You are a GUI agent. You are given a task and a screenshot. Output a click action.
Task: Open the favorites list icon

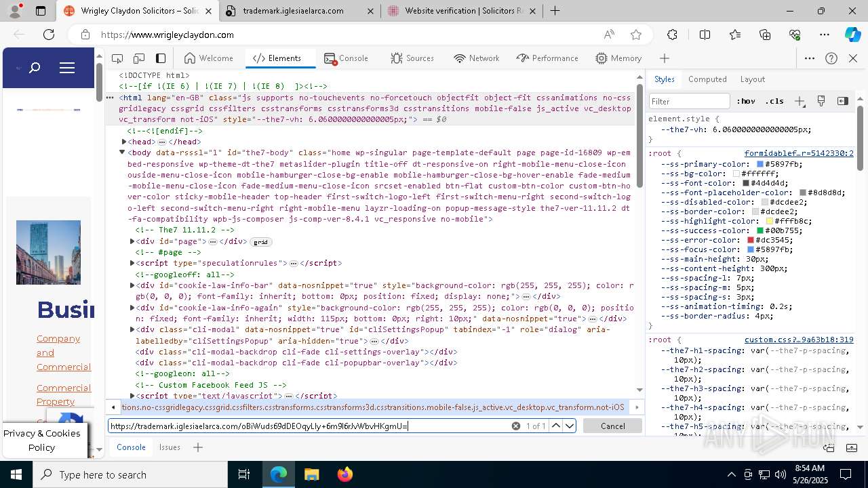coord(735,35)
